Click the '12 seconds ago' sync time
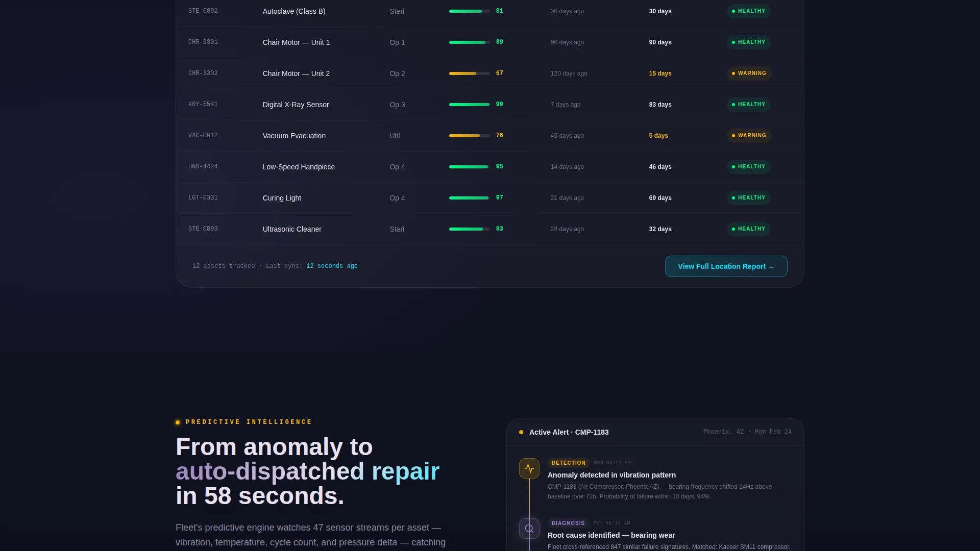This screenshot has height=551, width=980. (x=332, y=266)
